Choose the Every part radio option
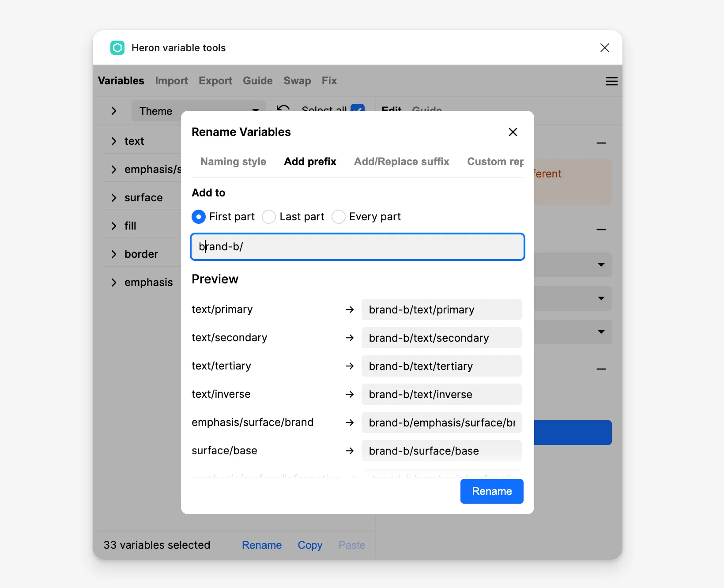The height and width of the screenshot is (588, 724). (x=339, y=217)
